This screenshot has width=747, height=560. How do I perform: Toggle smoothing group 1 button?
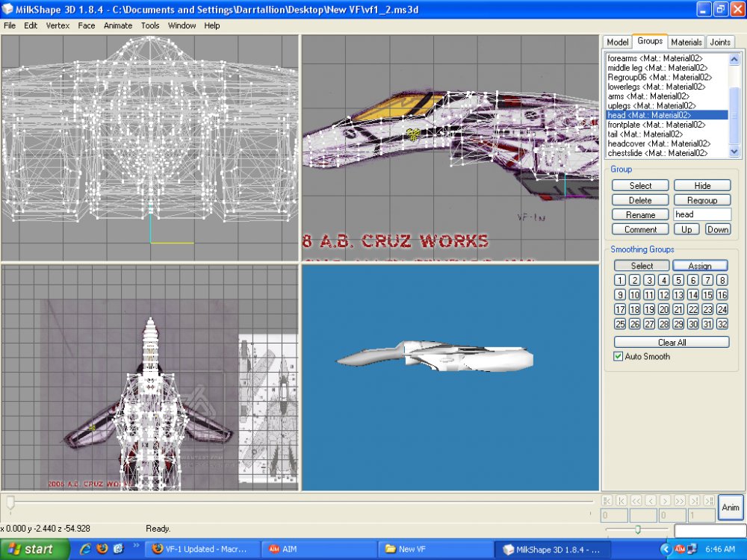pyautogui.click(x=620, y=281)
